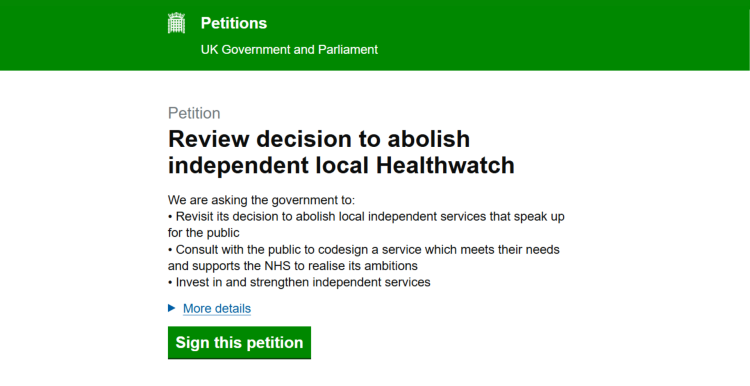Click the text for the public
This screenshot has height=386, width=750.
tap(204, 233)
